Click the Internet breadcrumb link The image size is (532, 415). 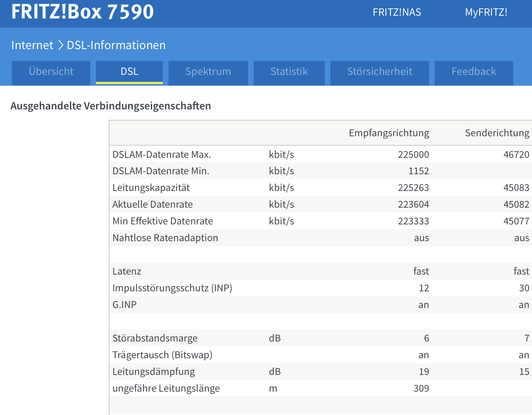pyautogui.click(x=32, y=45)
